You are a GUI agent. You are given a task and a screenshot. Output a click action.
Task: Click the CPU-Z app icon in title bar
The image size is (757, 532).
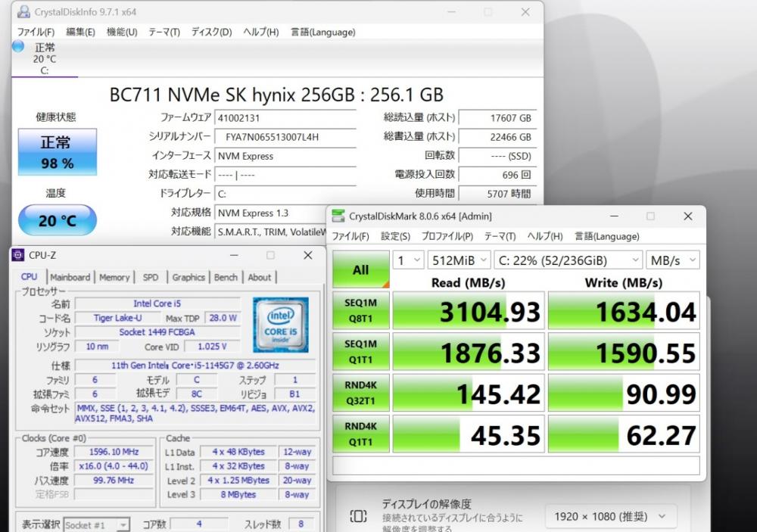(18, 255)
